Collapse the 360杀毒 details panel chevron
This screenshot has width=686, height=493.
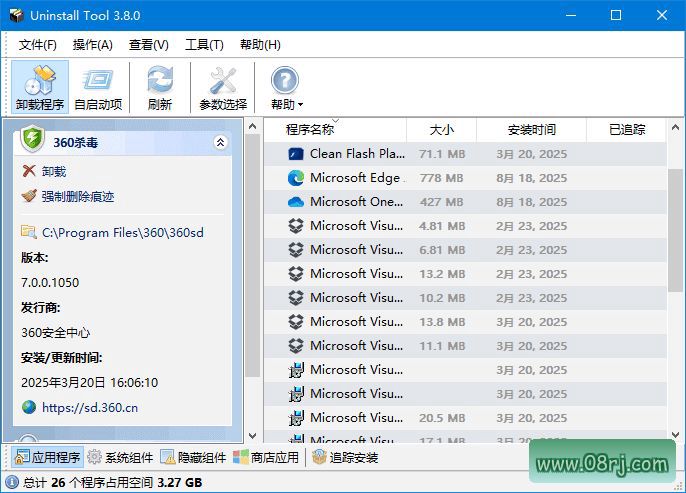[221, 143]
